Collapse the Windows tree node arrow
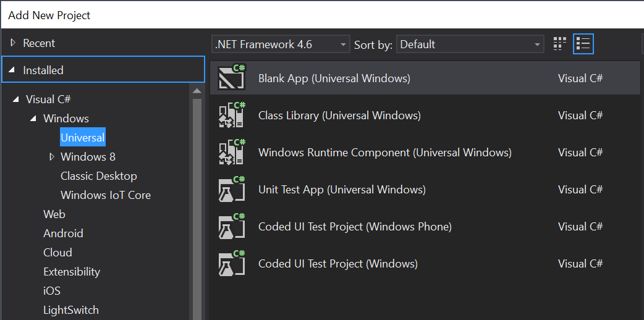 (x=33, y=119)
